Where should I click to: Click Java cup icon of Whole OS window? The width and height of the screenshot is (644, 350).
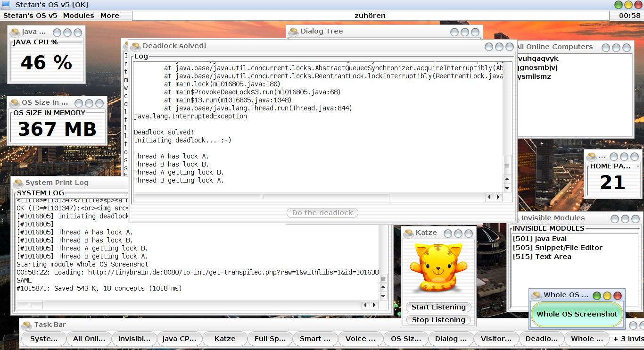[x=537, y=295]
